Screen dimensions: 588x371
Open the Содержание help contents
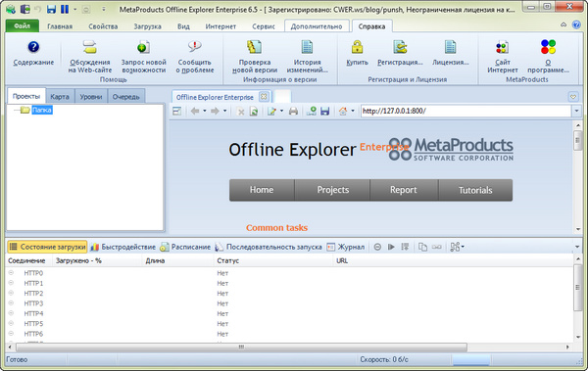pos(33,53)
